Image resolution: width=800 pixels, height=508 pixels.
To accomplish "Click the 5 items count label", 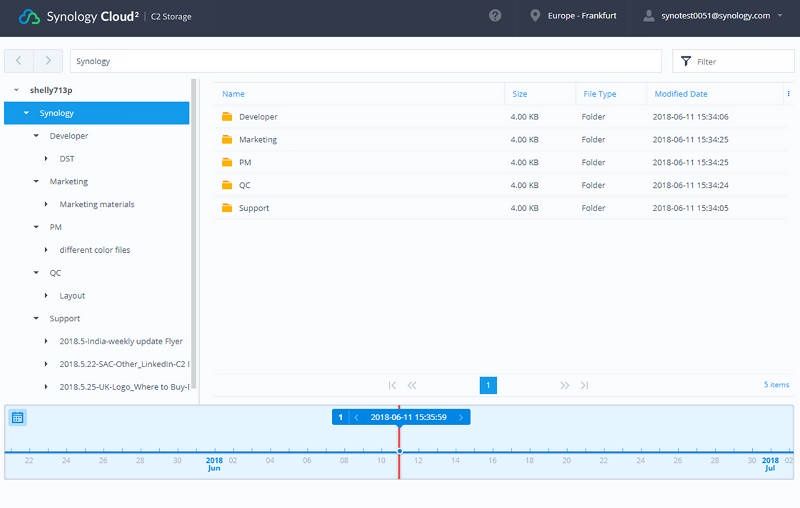I will pyautogui.click(x=777, y=385).
